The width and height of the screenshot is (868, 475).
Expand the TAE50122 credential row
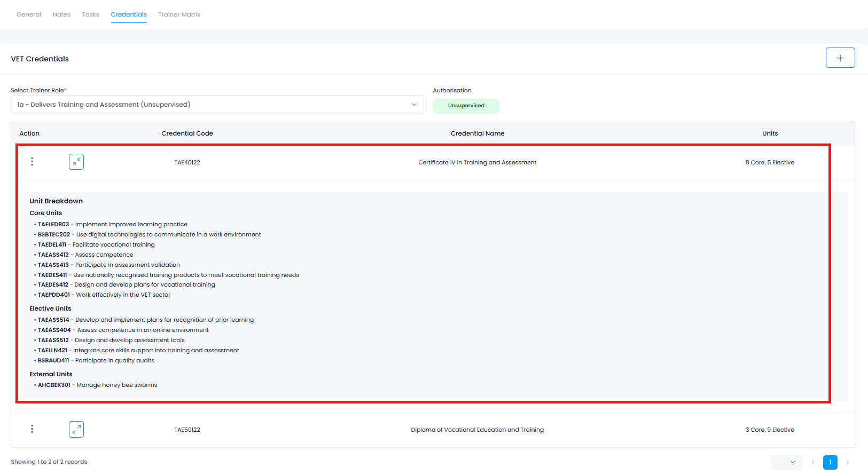76,429
